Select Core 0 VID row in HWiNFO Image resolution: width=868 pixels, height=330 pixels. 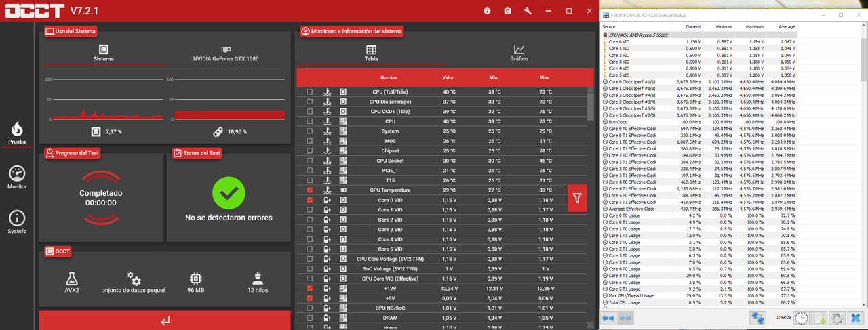point(698,41)
